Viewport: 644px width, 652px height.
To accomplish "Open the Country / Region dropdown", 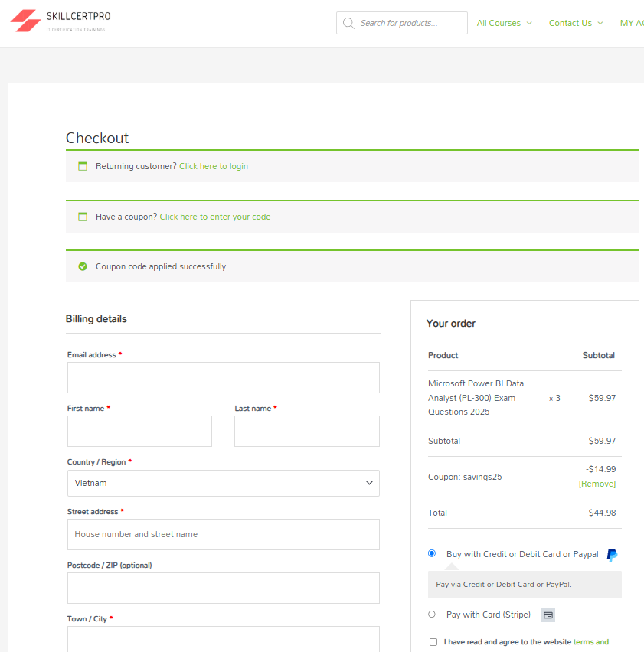I will (223, 483).
